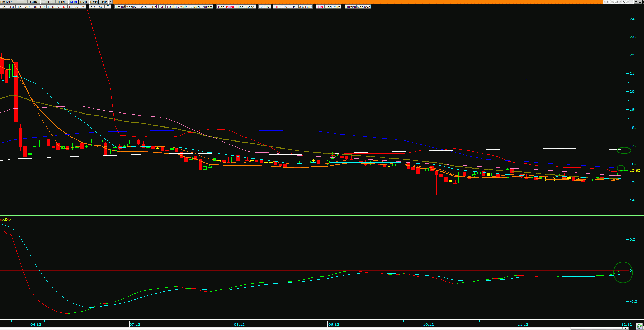This screenshot has height=330, width=644.
Task: Click the scrollbar right arrow
Action: (x=625, y=328)
